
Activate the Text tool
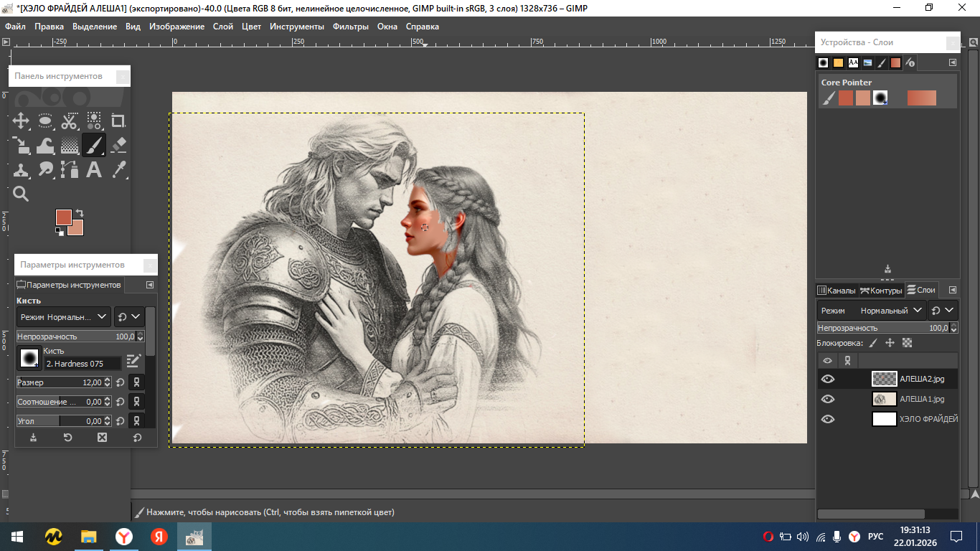click(x=94, y=169)
